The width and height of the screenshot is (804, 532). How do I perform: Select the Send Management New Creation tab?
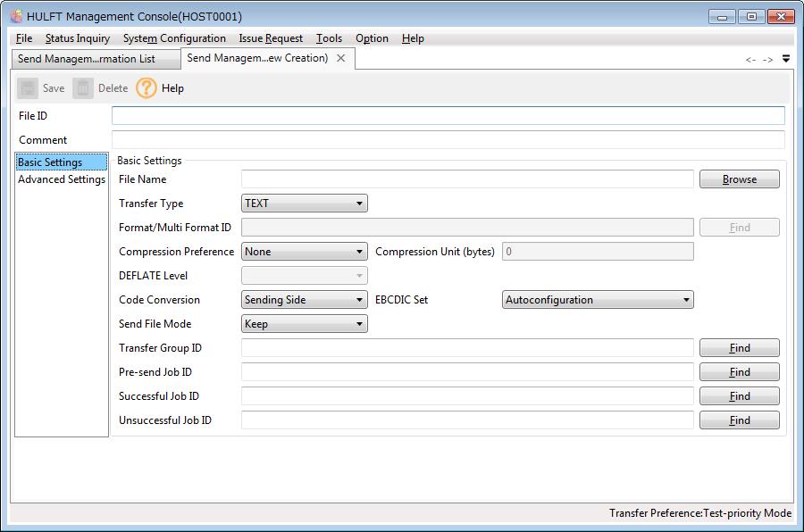(257, 58)
